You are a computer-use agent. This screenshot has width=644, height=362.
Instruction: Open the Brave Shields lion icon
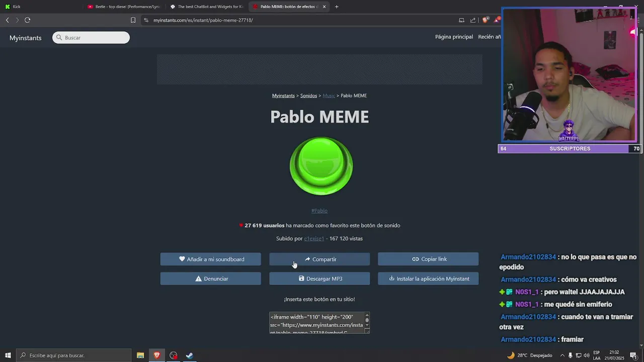[x=485, y=20]
